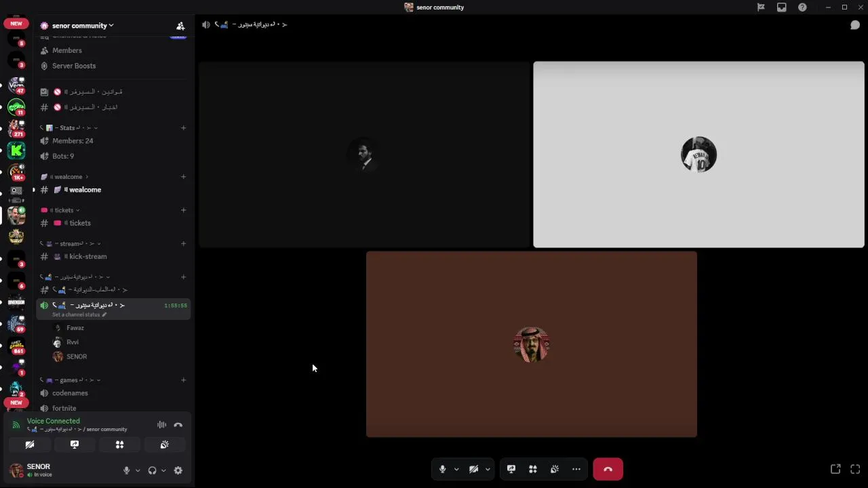Image resolution: width=868 pixels, height=488 pixels.
Task: Mute microphone in the call control bar
Action: coord(443,469)
